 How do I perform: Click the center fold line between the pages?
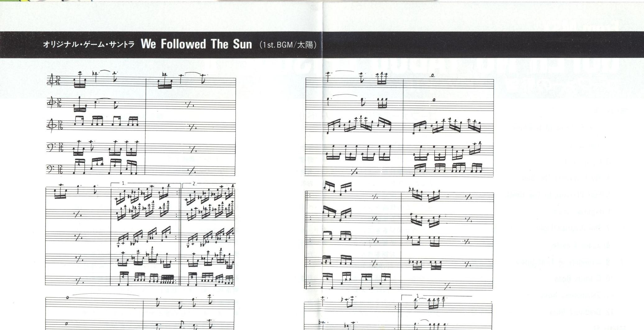coord(323,165)
